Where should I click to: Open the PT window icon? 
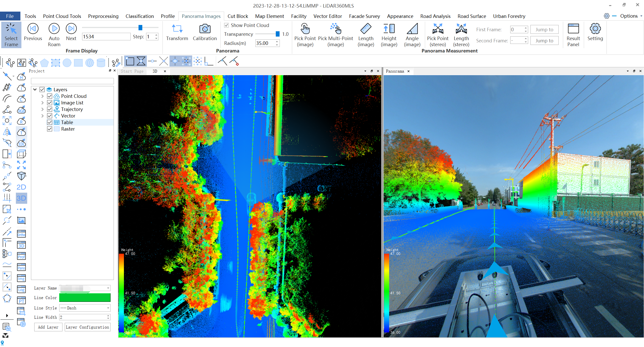point(21,300)
